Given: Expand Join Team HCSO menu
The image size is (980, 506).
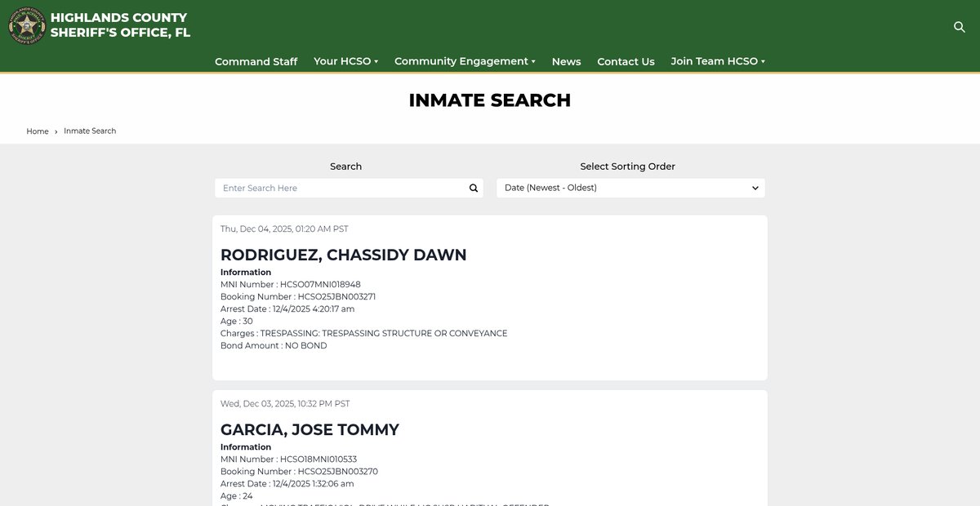Looking at the screenshot, I should pos(718,61).
